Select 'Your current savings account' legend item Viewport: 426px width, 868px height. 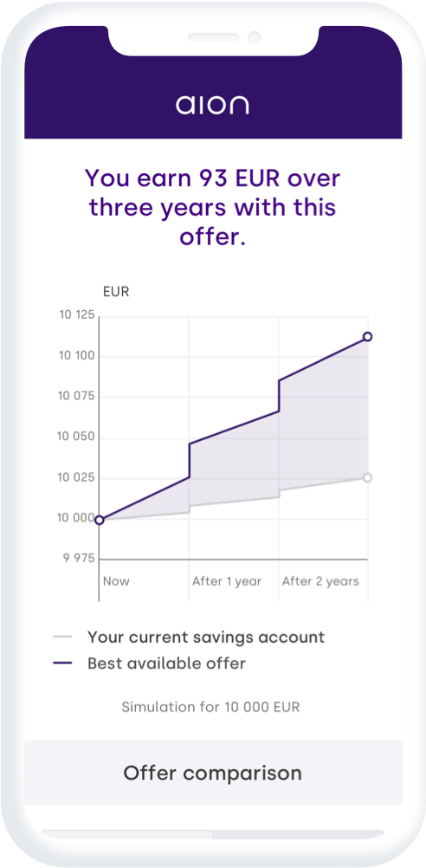206,637
